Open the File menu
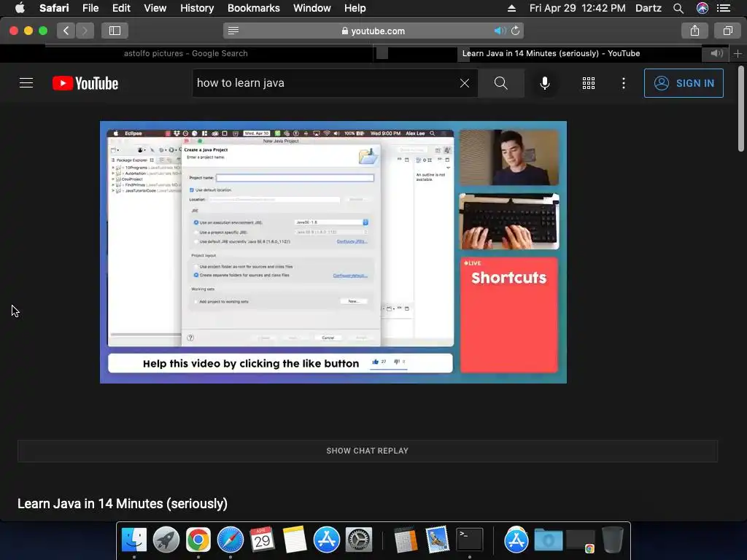 (x=90, y=8)
